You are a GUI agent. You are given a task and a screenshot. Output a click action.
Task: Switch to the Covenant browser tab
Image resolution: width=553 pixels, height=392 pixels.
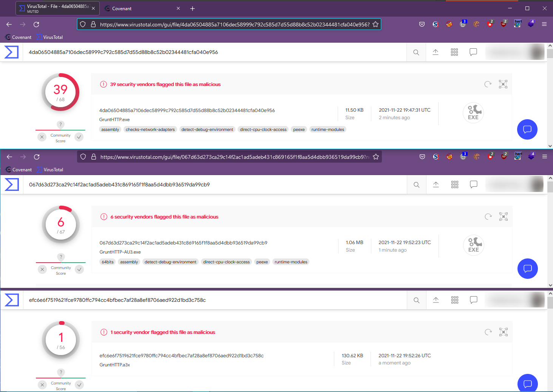coord(142,8)
